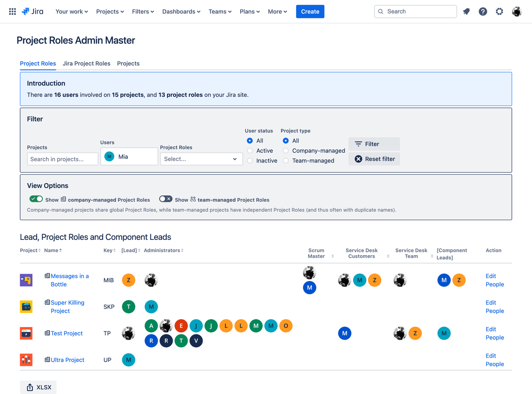
Task: Click the M Service Desk Customers avatar in Test Project
Action: point(345,333)
